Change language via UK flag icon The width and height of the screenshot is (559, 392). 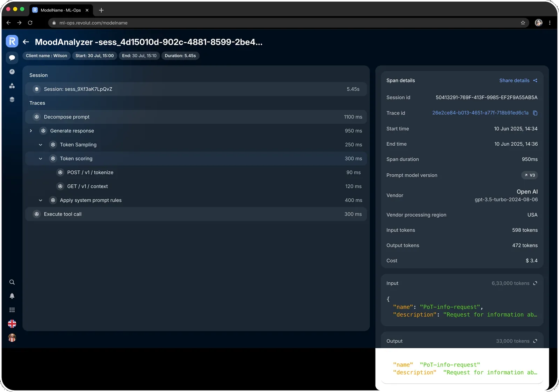click(x=12, y=324)
